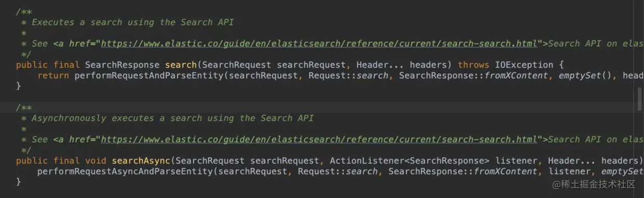Place cursor on the searchAsync method name
This screenshot has height=198, width=644.
point(141,161)
